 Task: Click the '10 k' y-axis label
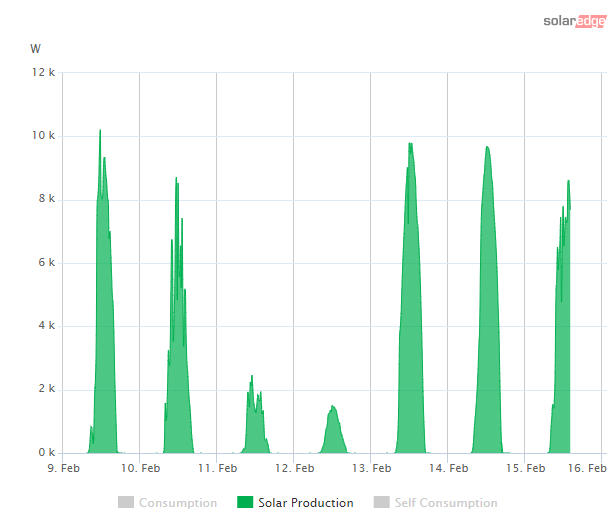pos(44,136)
